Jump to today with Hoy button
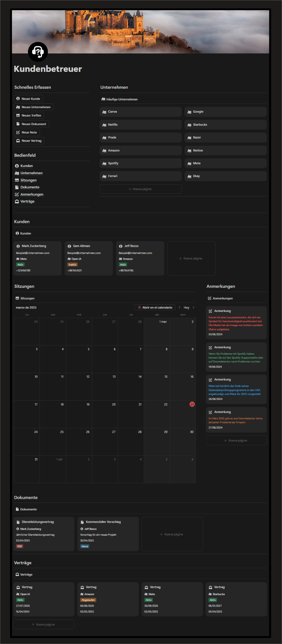The width and height of the screenshot is (282, 644). (186, 308)
